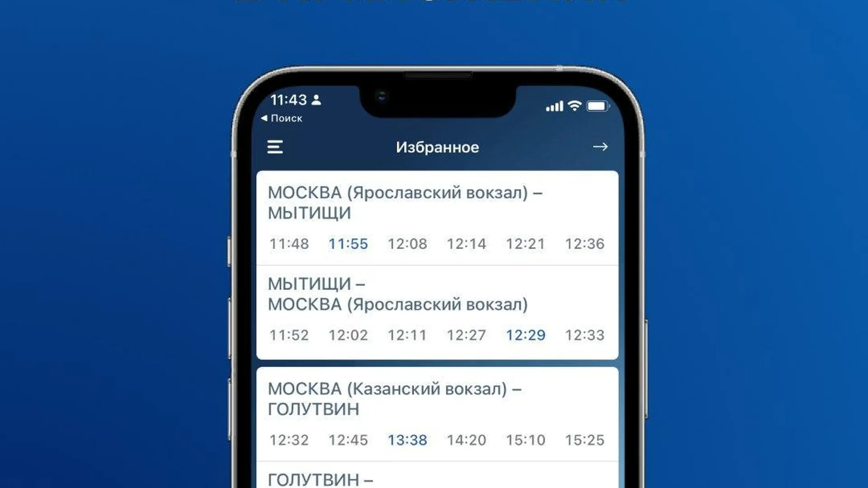Tap the 12:29 highlighted Мытищи departure

tap(525, 335)
